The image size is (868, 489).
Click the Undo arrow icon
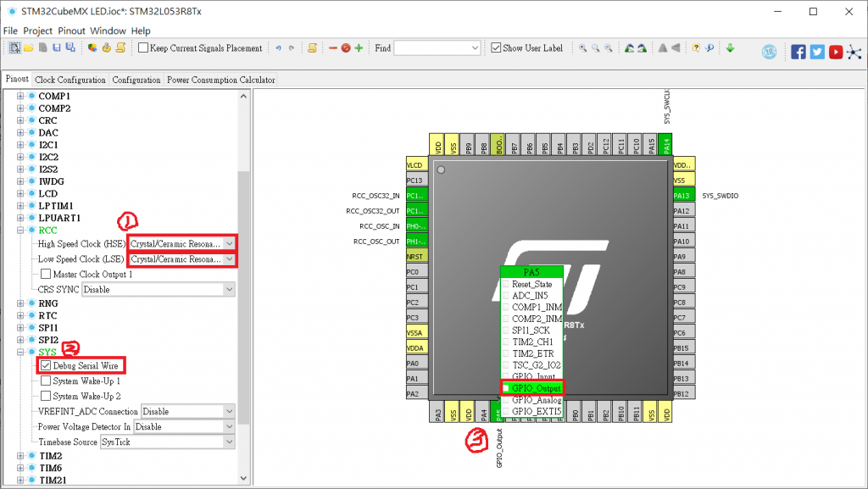pos(278,48)
